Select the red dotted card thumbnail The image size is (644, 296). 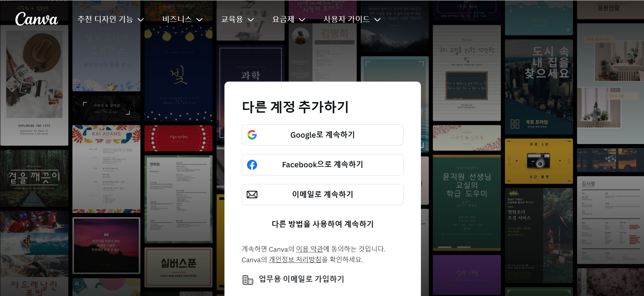click(x=178, y=138)
